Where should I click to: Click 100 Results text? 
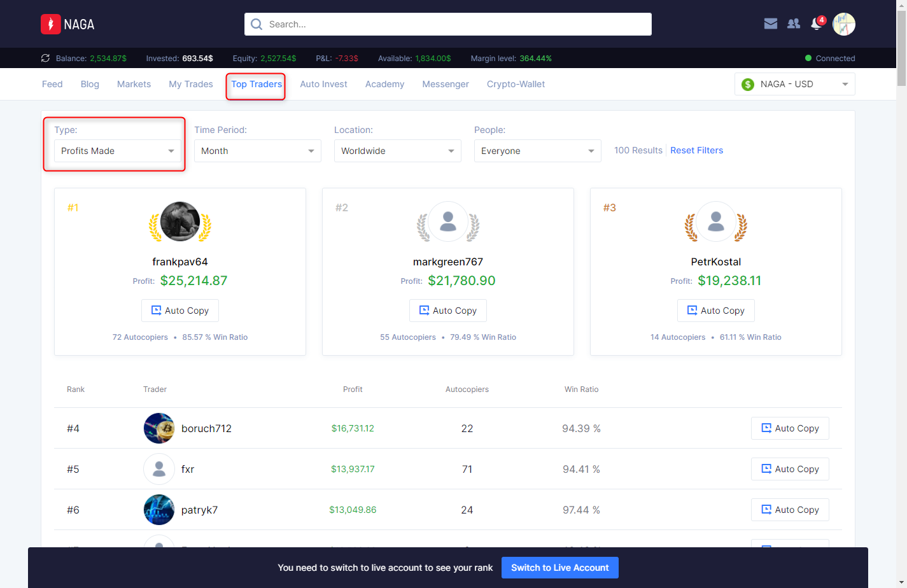(638, 150)
